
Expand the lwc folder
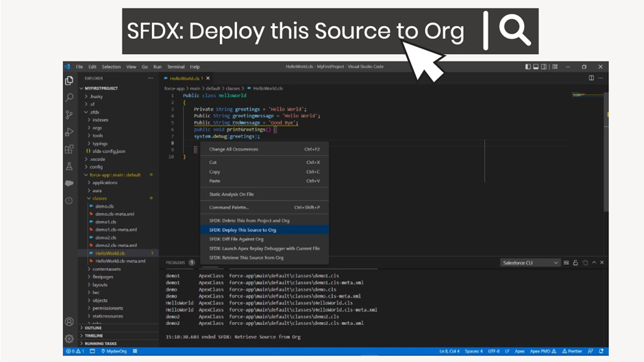tap(96, 293)
